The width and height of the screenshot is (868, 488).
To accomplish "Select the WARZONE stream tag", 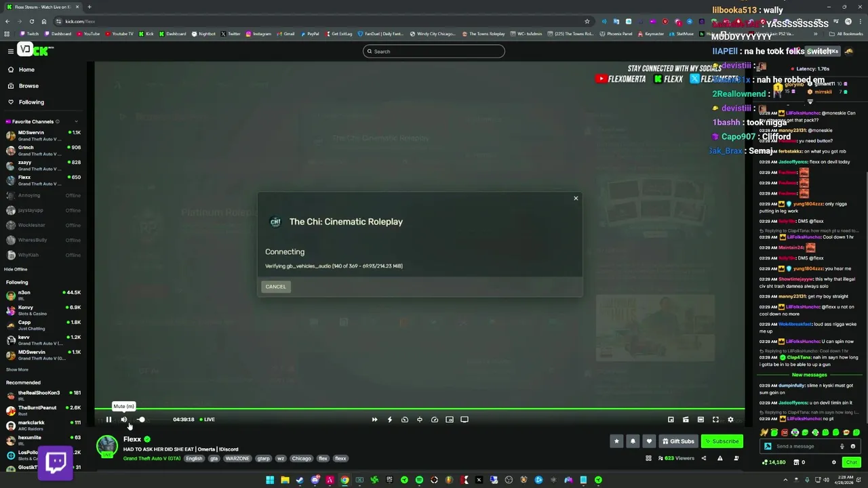I will coord(237,458).
